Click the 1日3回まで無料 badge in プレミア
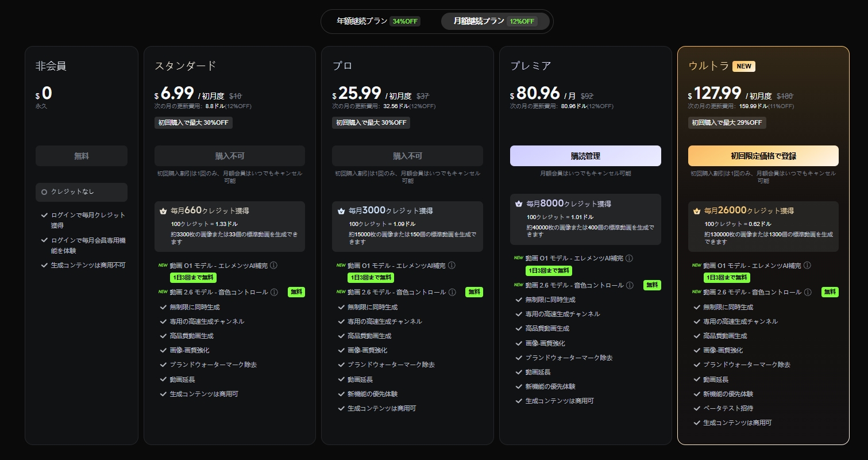This screenshot has width=868, height=460. (x=549, y=271)
